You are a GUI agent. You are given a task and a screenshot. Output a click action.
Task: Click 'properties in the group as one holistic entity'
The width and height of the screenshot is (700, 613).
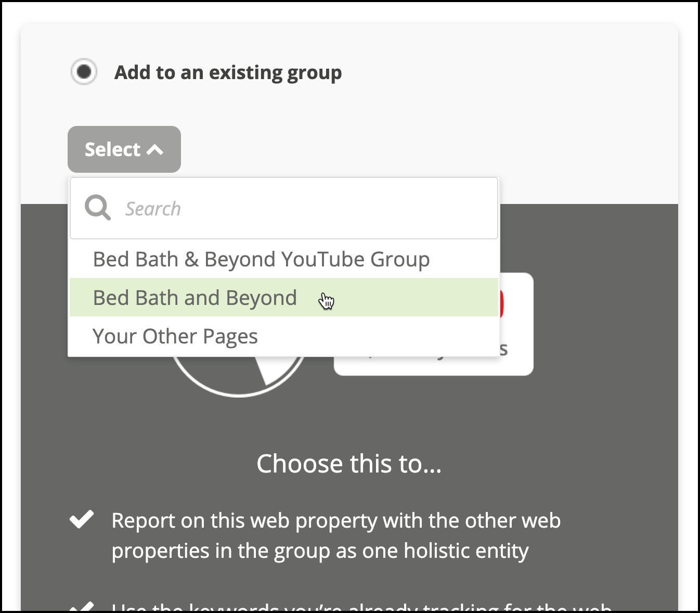click(x=320, y=551)
